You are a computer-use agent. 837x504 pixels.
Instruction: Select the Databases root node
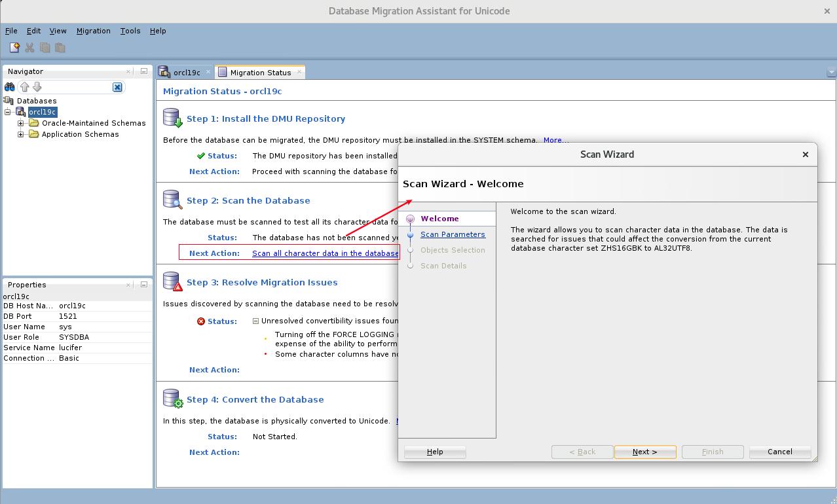pos(37,101)
